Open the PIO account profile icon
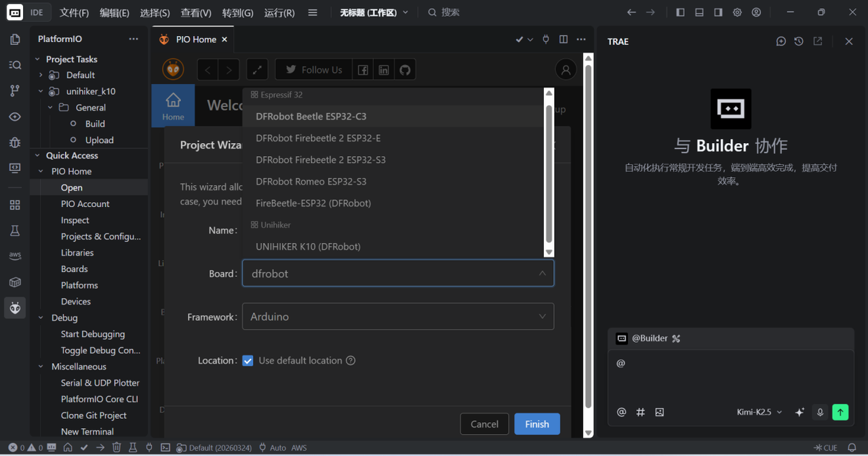 pyautogui.click(x=566, y=69)
